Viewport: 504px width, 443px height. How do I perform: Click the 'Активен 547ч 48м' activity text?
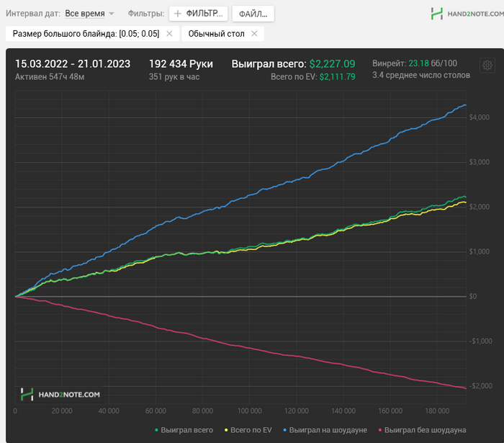pyautogui.click(x=50, y=77)
